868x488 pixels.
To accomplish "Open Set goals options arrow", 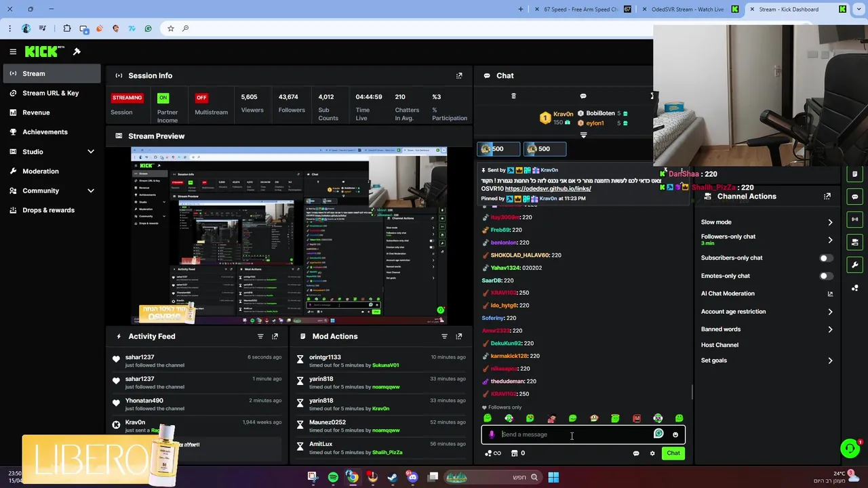I will (830, 361).
